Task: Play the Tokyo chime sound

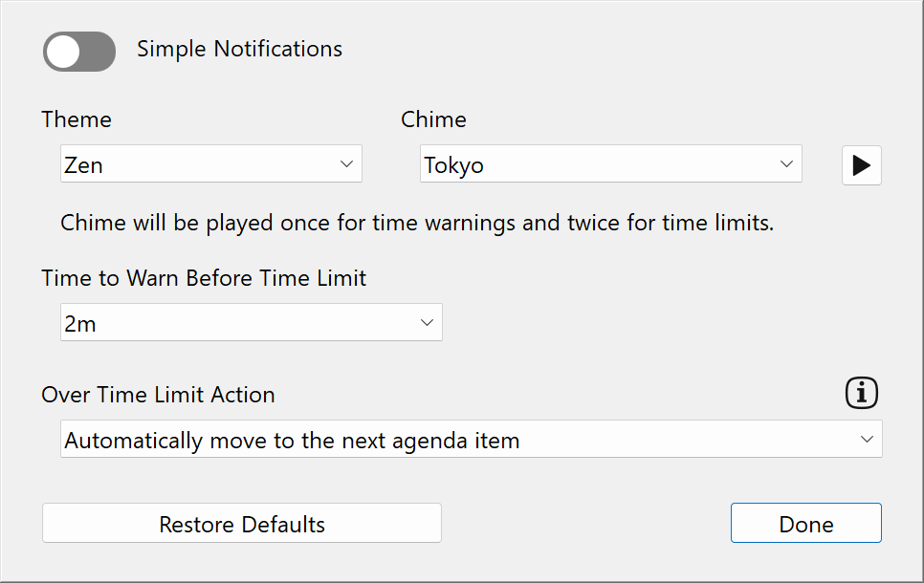Action: click(861, 164)
